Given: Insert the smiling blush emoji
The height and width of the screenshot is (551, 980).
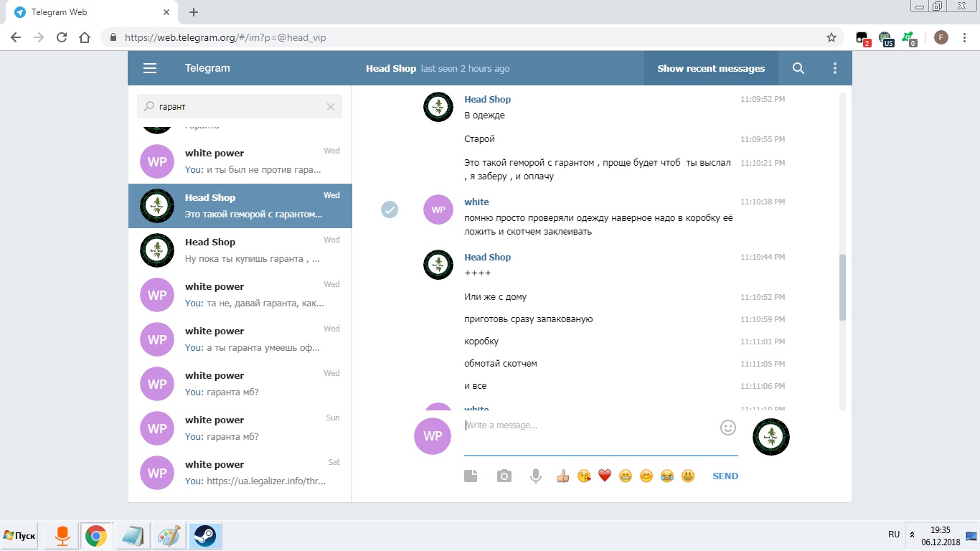Looking at the screenshot, I should (646, 476).
